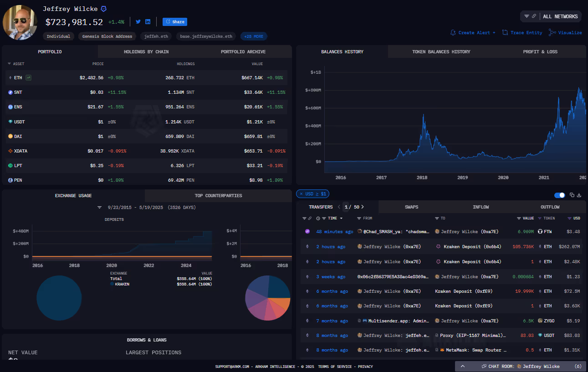Open the Token Balances History tab
The height and width of the screenshot is (372, 588).
click(x=441, y=51)
